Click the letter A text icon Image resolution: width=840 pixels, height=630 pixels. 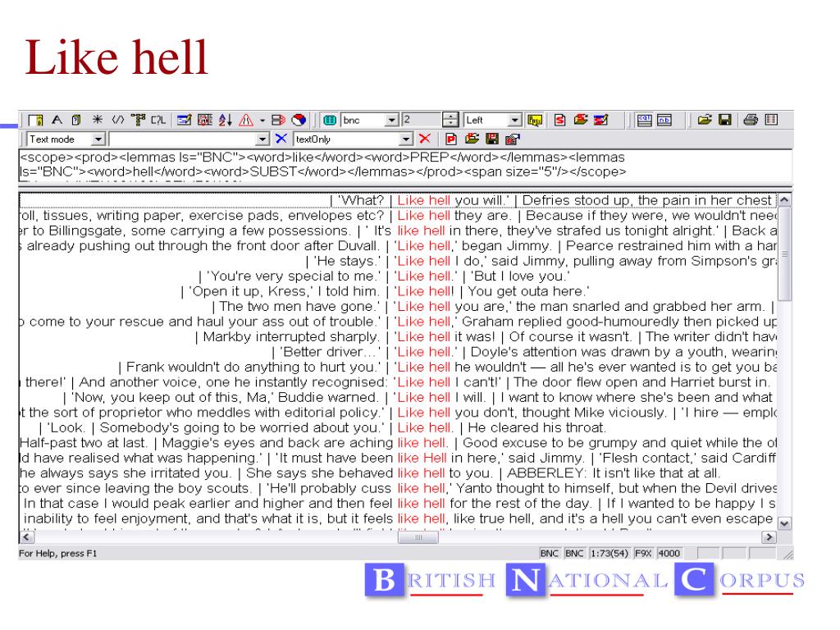(57, 120)
